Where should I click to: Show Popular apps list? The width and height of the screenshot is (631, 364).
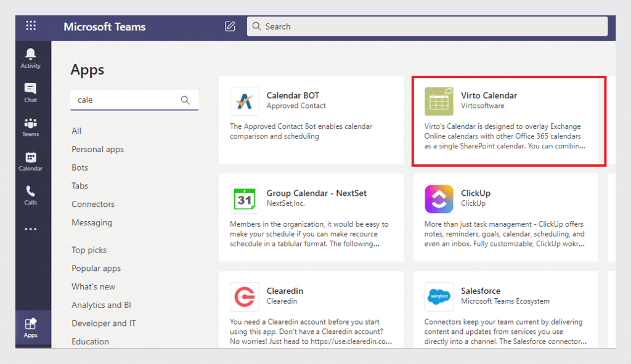pos(96,269)
